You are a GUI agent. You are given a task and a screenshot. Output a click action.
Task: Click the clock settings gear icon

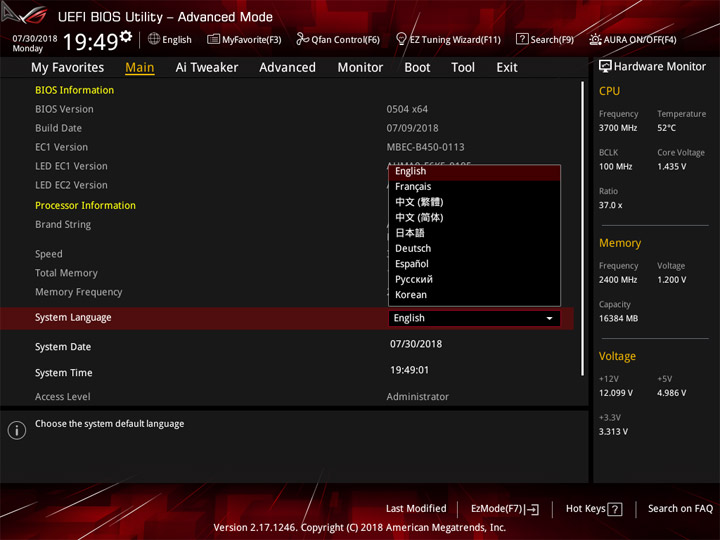pyautogui.click(x=126, y=36)
